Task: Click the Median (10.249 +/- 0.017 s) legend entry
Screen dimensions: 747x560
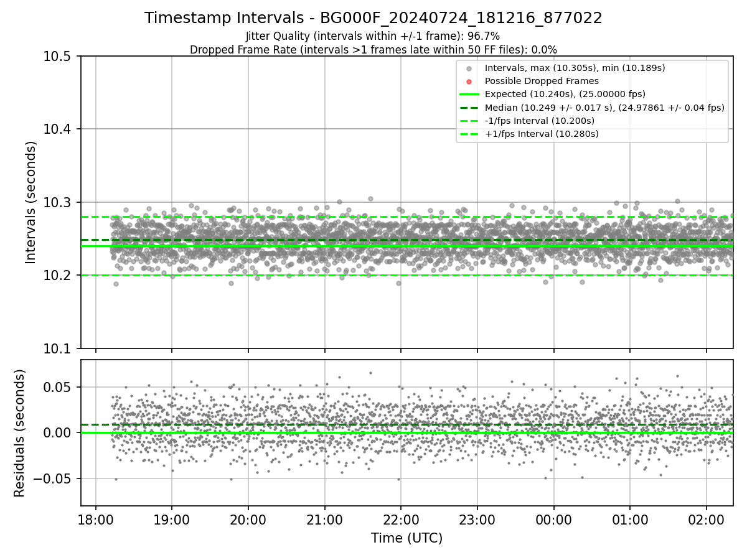Action: point(604,107)
